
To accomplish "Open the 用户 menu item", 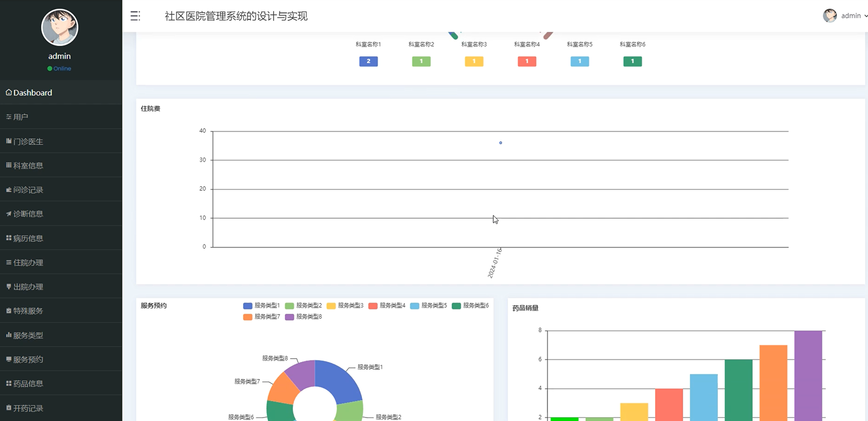I will click(x=61, y=117).
